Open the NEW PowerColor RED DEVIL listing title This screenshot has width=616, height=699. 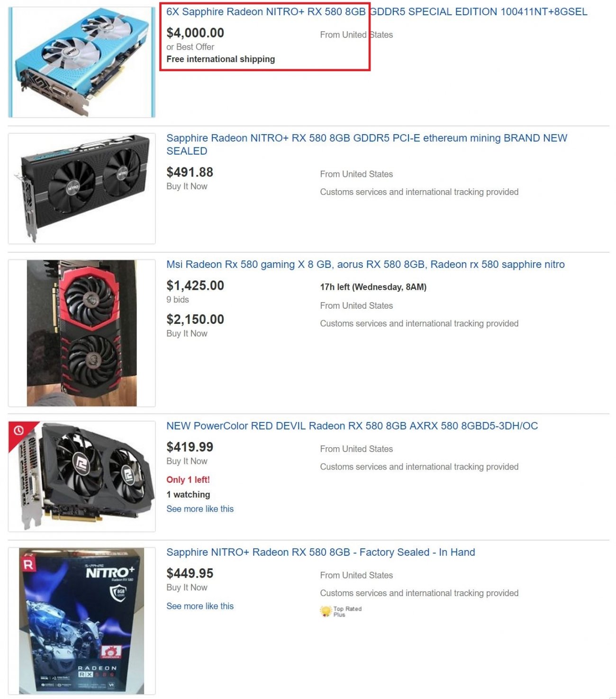coord(352,426)
